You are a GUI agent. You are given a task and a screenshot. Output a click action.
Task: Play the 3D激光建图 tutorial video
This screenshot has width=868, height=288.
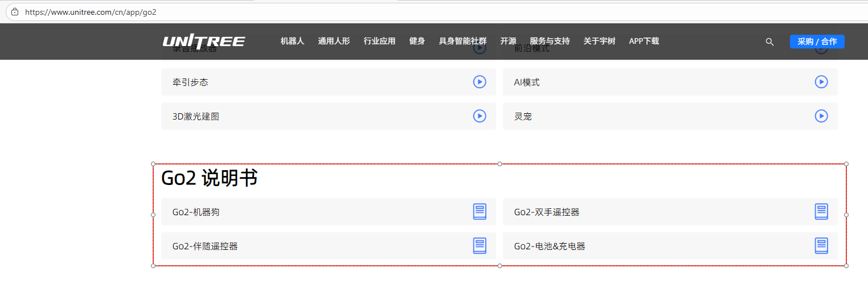480,116
